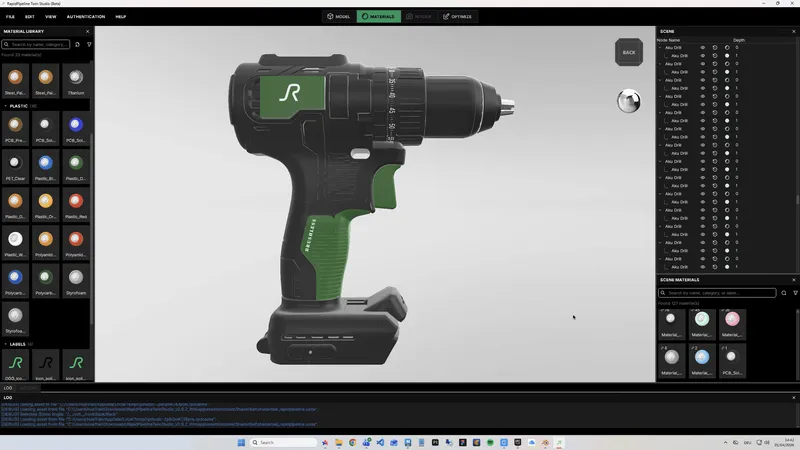Open Windows Start menu on taskbar
Screen dimensions: 800x450
241,442
